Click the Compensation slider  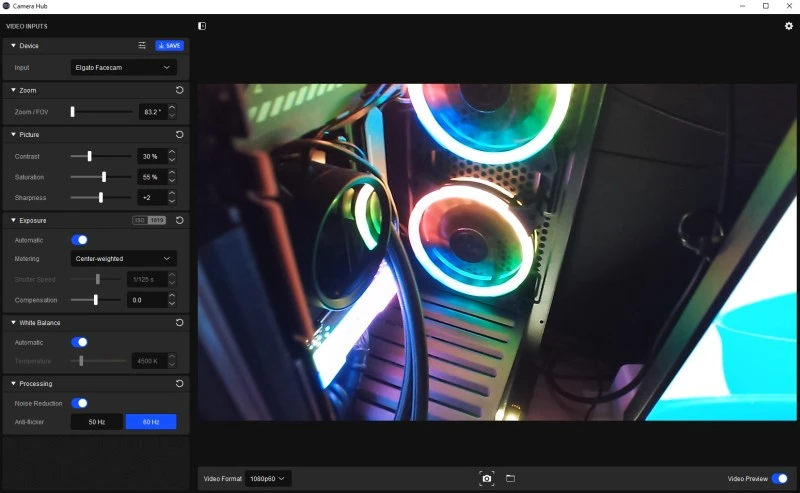pos(95,300)
